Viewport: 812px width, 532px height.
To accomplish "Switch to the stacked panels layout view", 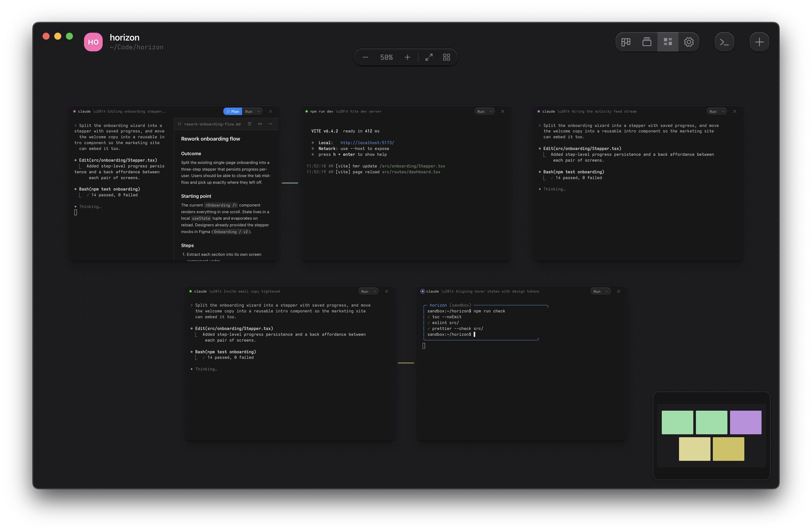I will tap(647, 42).
